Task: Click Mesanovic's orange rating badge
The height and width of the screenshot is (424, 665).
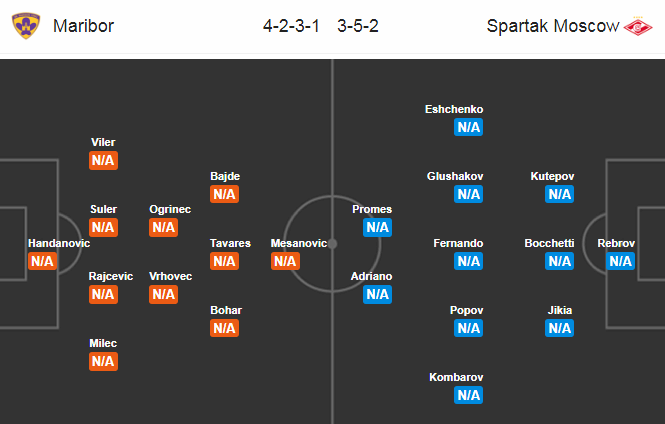Action: coord(285,261)
